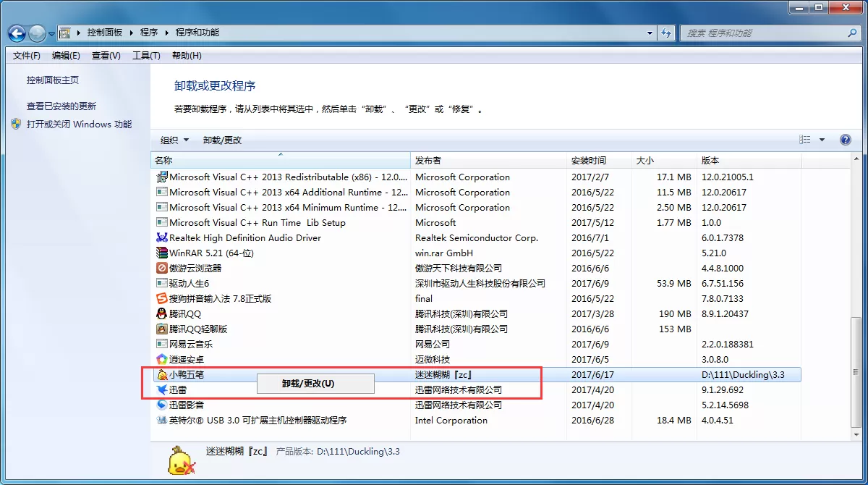Open the 查看(V) menu
The width and height of the screenshot is (868, 485).
coord(106,56)
